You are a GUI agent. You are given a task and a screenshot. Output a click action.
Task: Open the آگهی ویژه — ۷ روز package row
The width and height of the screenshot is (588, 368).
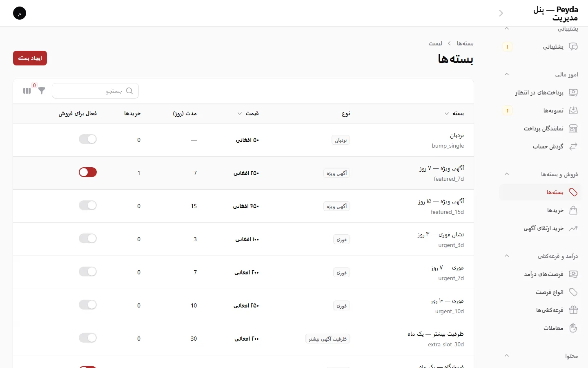pyautogui.click(x=243, y=173)
